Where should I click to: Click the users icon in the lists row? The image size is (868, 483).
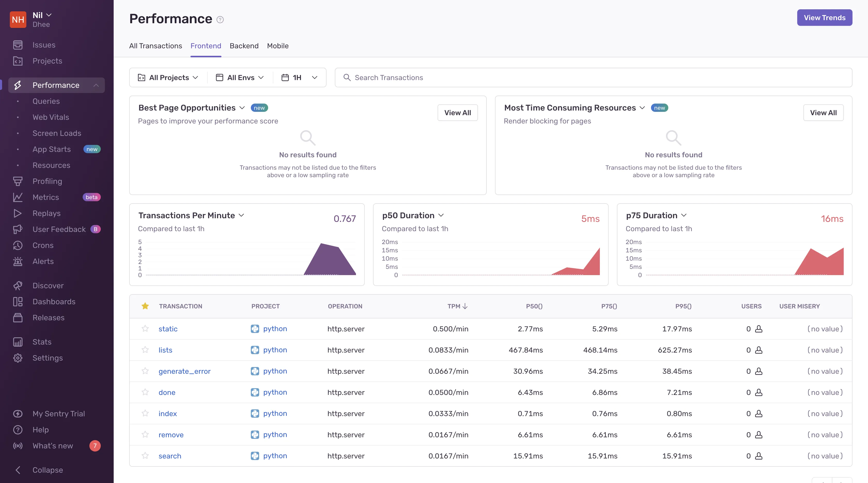pyautogui.click(x=758, y=350)
